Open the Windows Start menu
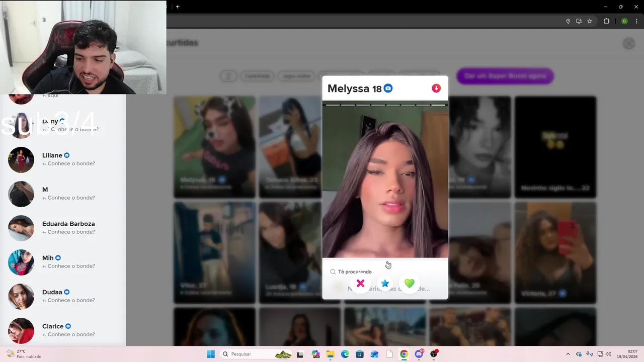Screen dimensions: 644x362 click(211, 354)
